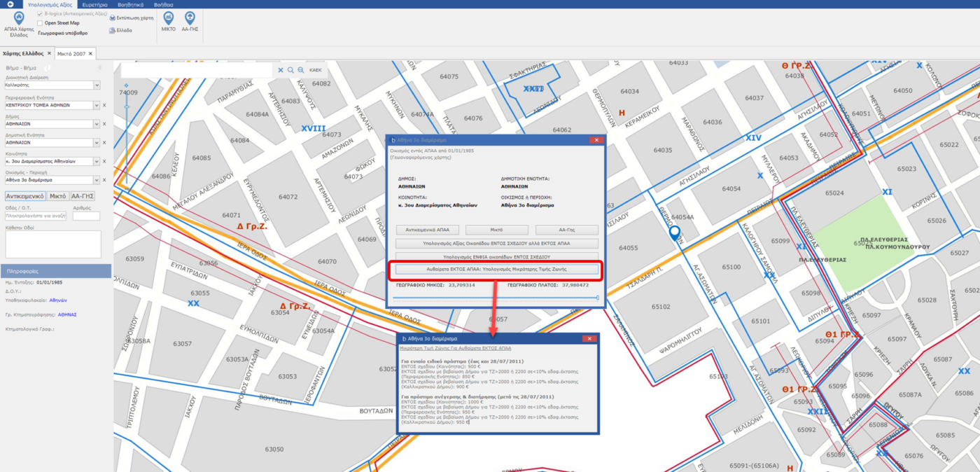Click the ΑΑ-ΓΗΣ pin icon in ribbon
The height and width of the screenshot is (472, 980).
pyautogui.click(x=190, y=18)
